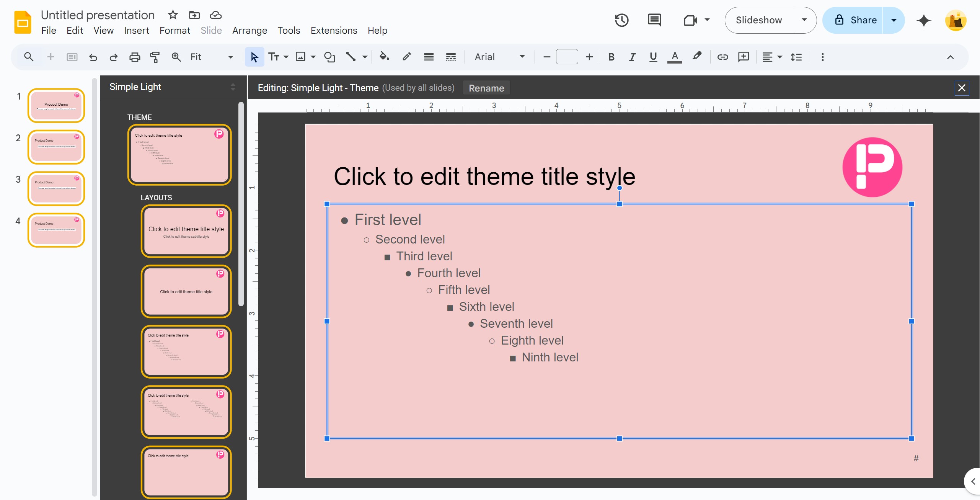Open line and paragraph spacing
Image resolution: width=980 pixels, height=500 pixels.
tap(796, 57)
